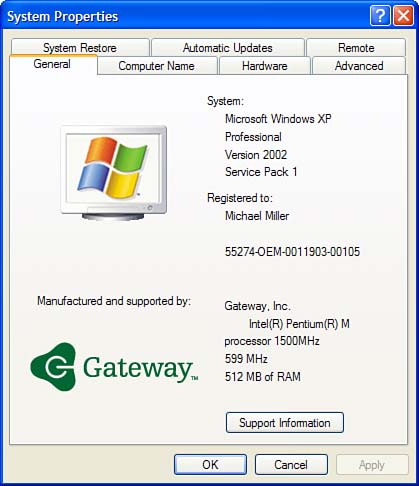419x486 pixels.
Task: Click the Support Information button
Action: pos(285,423)
